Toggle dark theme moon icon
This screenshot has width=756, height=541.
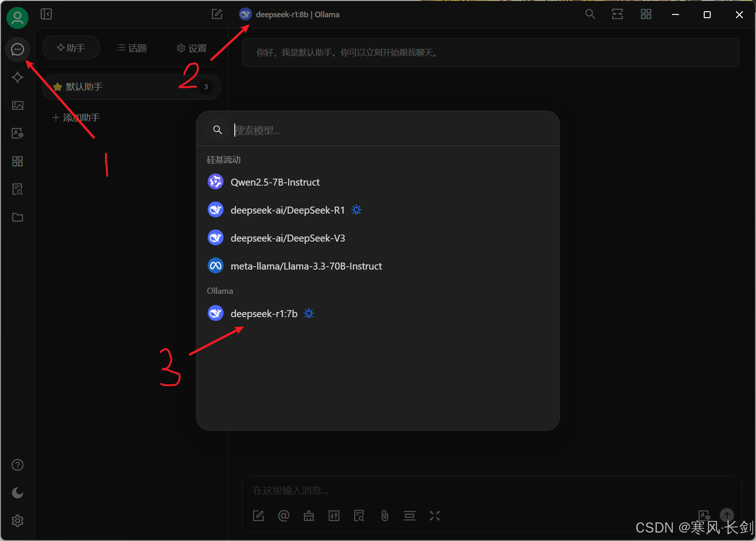pos(17,493)
